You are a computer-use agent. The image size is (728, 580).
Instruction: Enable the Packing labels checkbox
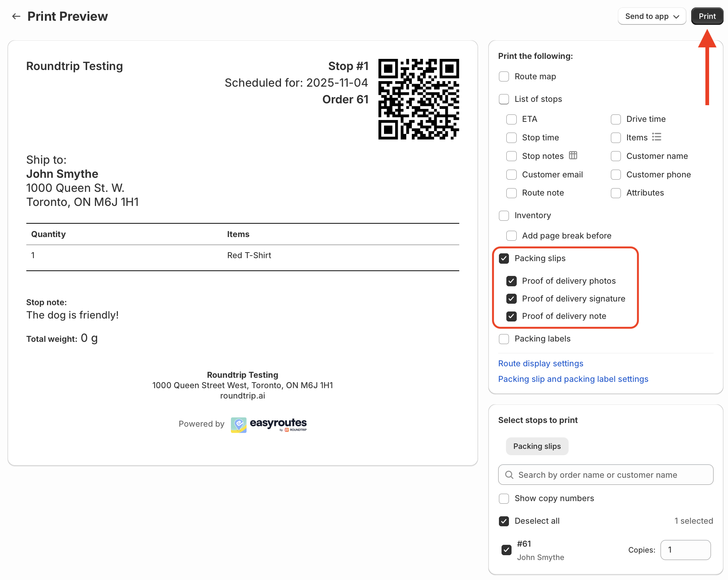point(504,339)
